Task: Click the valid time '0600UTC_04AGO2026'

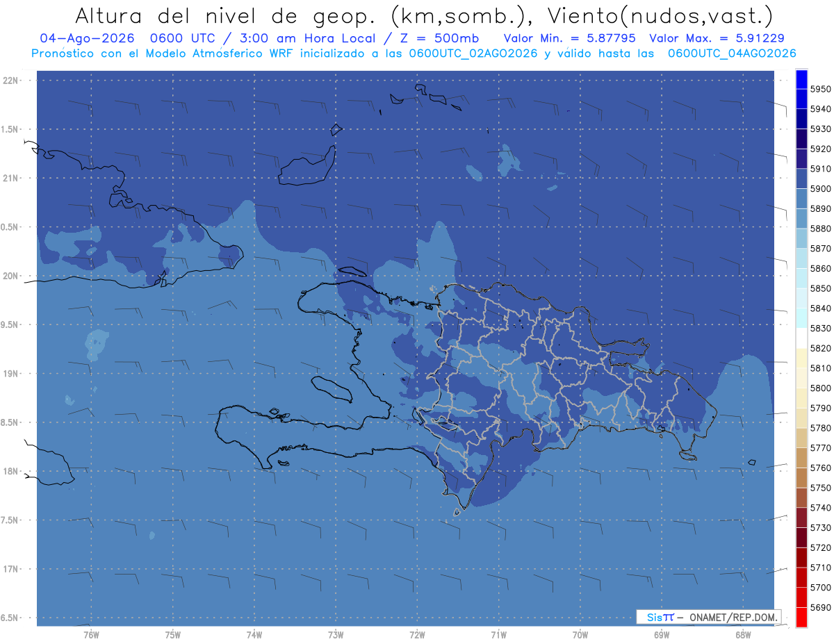Action: point(732,53)
